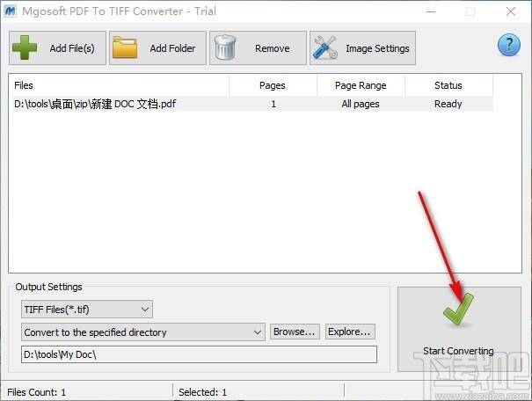The width and height of the screenshot is (532, 401).
Task: Open the TIFF Files(*.tif) format dropdown
Action: tap(87, 309)
